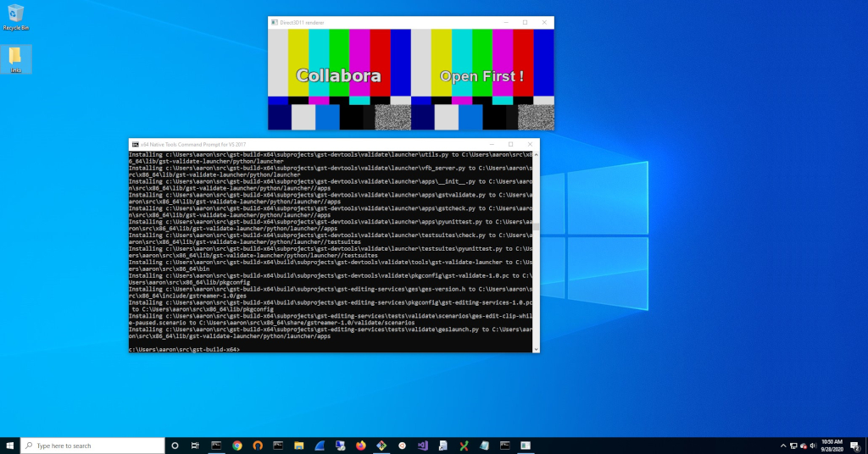Viewport: 868px width, 454px height.
Task: Show hidden system tray icons
Action: [782, 446]
